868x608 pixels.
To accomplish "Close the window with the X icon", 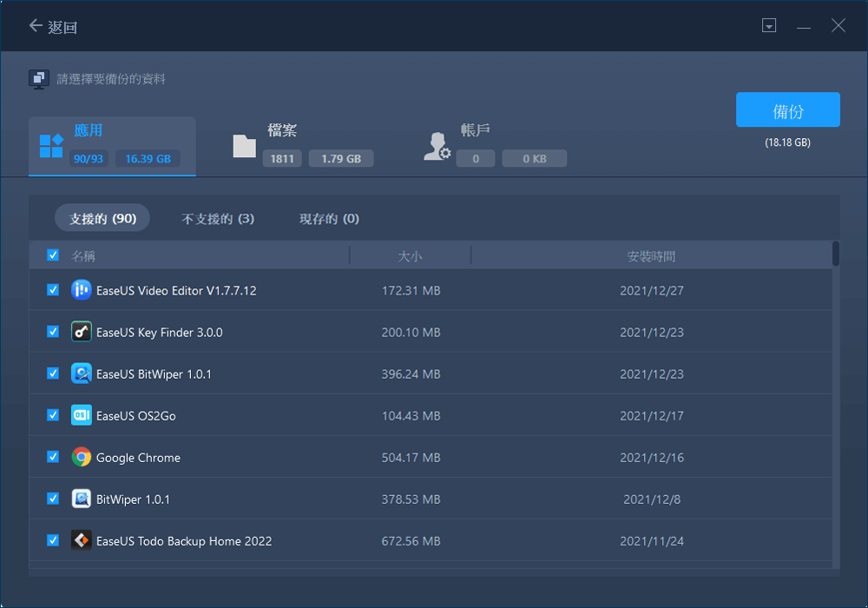I will (x=838, y=25).
